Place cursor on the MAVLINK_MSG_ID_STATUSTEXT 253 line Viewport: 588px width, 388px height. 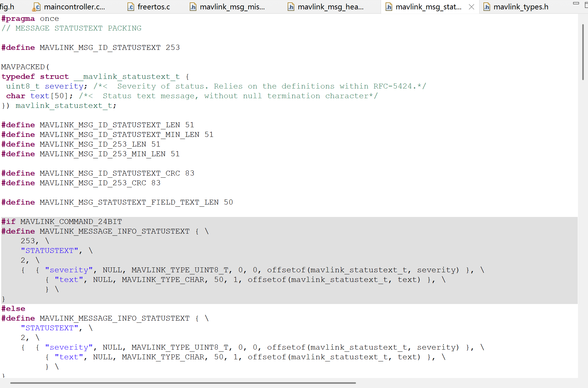click(x=91, y=47)
